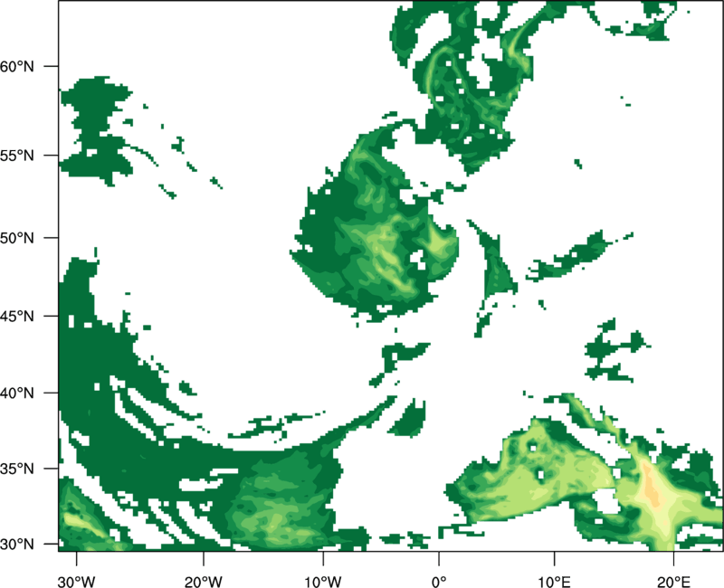Screen dimensions: 724x588
Task: Click the 50°N latitude label
Action: pos(17,238)
